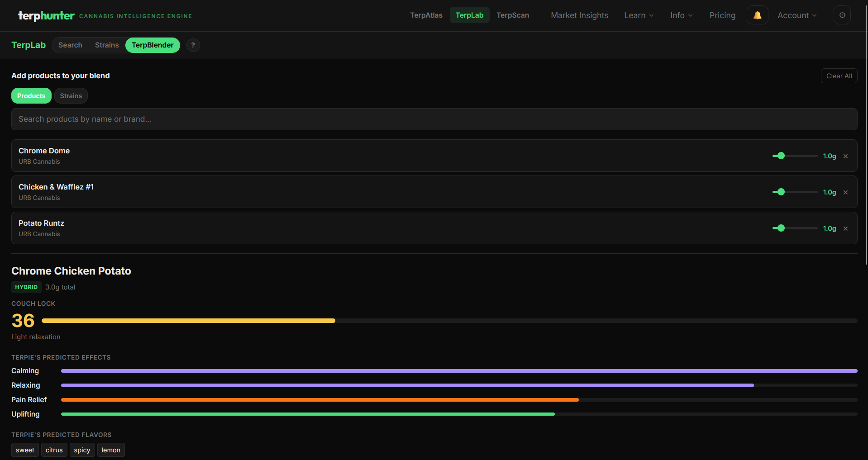Image resolution: width=868 pixels, height=460 pixels.
Task: Click the Clear All button
Action: tap(839, 76)
